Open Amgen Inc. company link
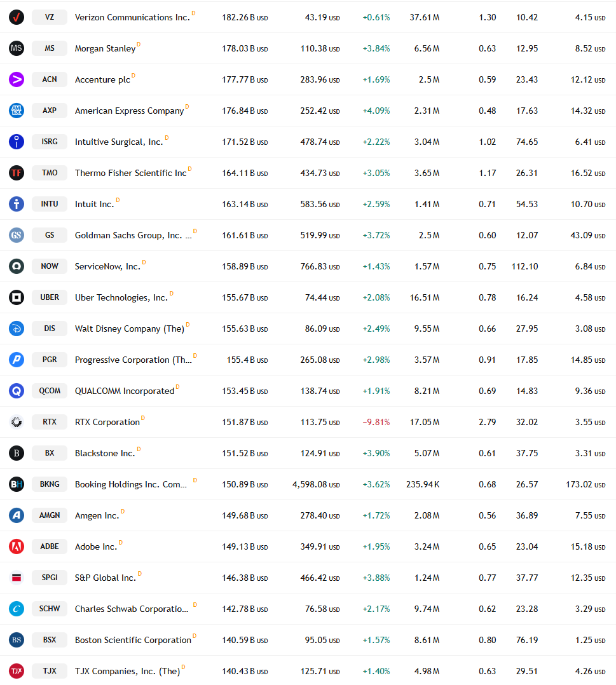The height and width of the screenshot is (685, 616). [97, 515]
